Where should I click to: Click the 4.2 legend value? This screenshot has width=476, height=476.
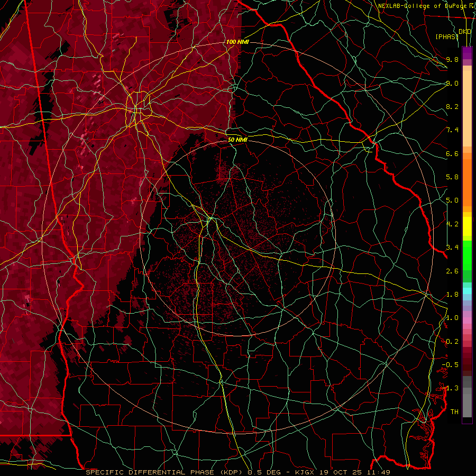point(452,224)
